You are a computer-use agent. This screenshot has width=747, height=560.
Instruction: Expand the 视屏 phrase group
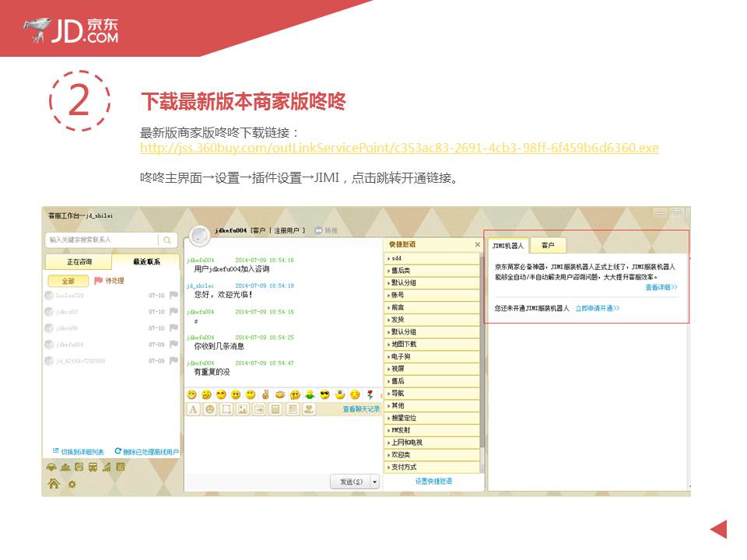[432, 369]
